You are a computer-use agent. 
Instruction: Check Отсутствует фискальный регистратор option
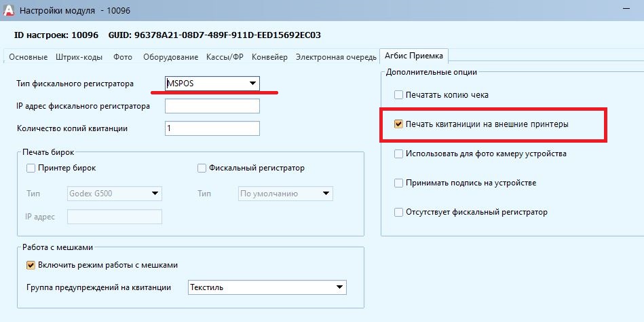point(398,213)
